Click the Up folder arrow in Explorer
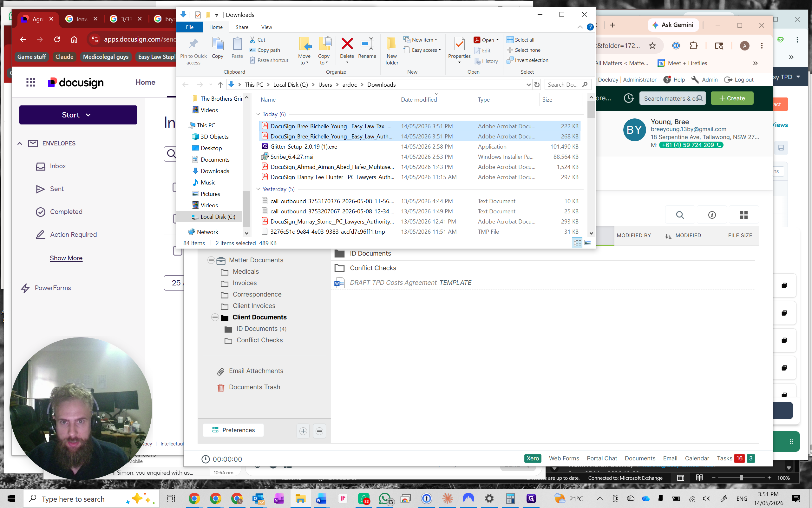Image resolution: width=812 pixels, height=508 pixels. pyautogui.click(x=220, y=85)
